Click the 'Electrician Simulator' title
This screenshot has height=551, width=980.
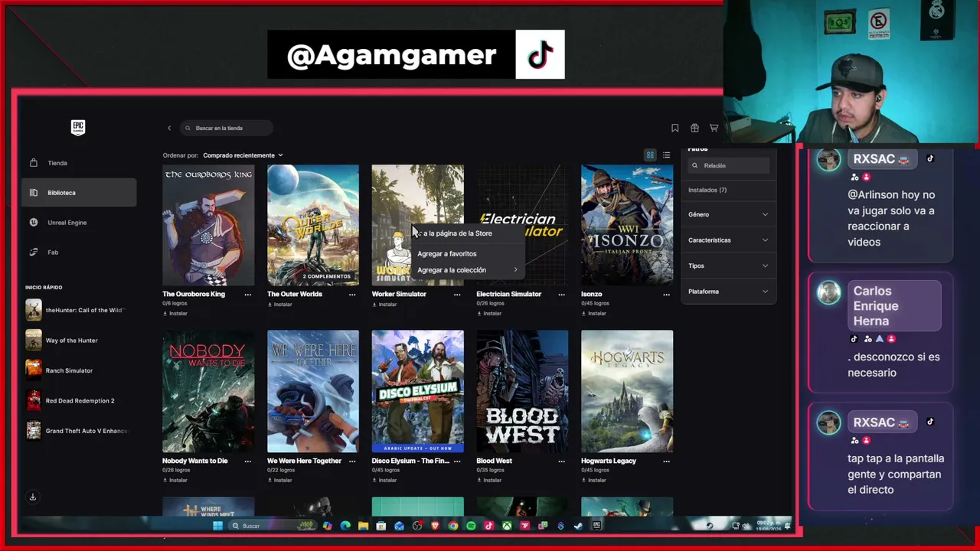point(508,294)
